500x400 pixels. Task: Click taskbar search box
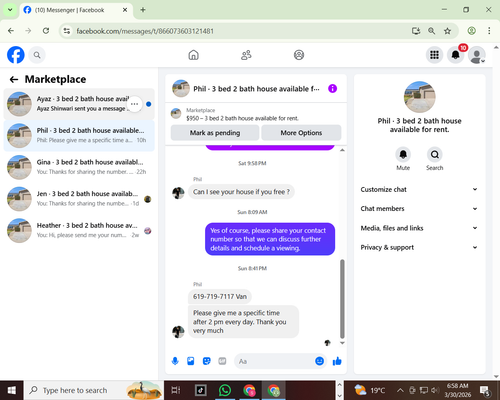click(93, 390)
